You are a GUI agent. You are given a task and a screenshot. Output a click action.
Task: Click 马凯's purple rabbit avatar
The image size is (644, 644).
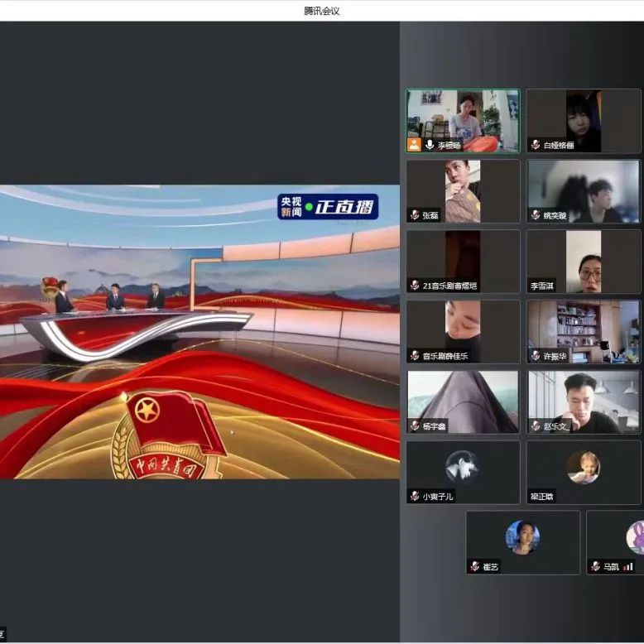pos(636,537)
